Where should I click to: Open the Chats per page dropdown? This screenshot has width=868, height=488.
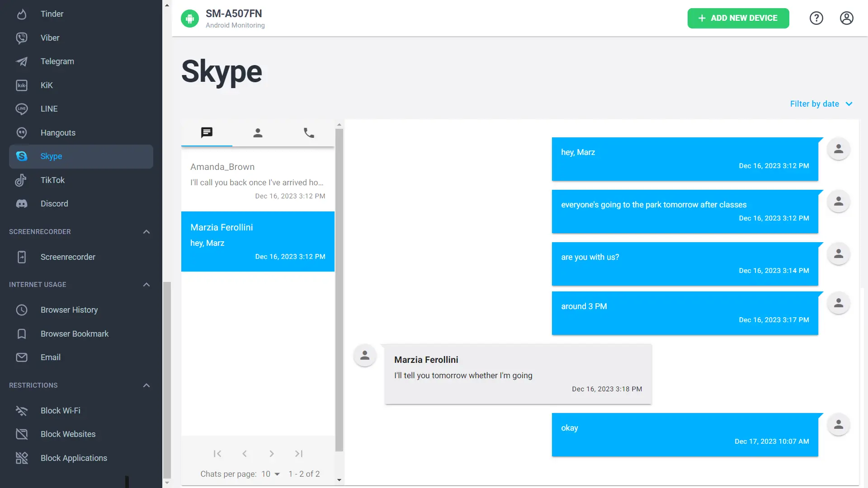point(271,474)
